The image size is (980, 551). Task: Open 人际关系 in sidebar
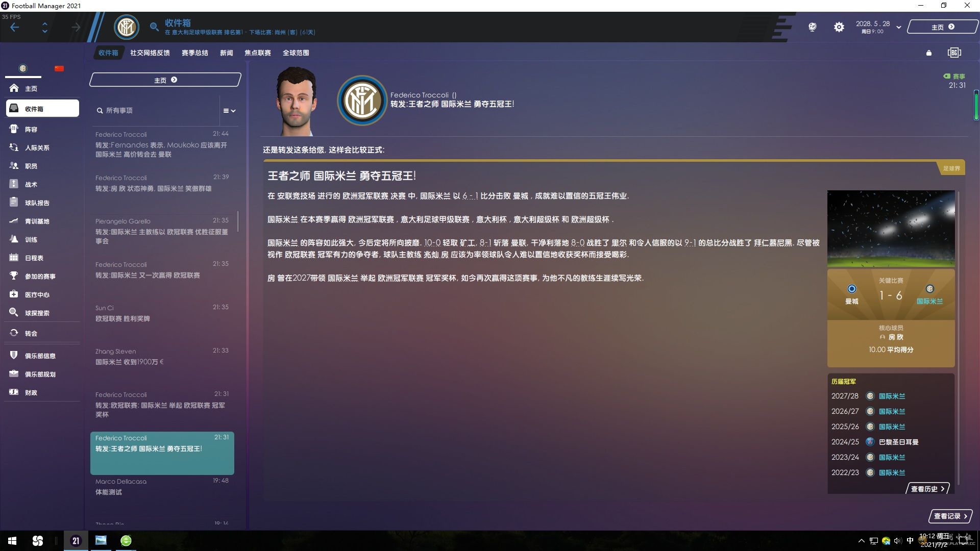coord(42,147)
